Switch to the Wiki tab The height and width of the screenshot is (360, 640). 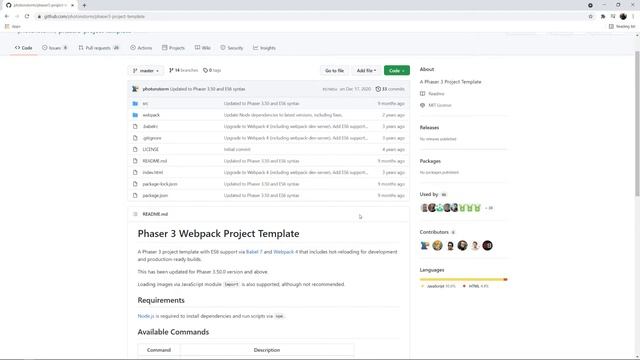pyautogui.click(x=203, y=48)
